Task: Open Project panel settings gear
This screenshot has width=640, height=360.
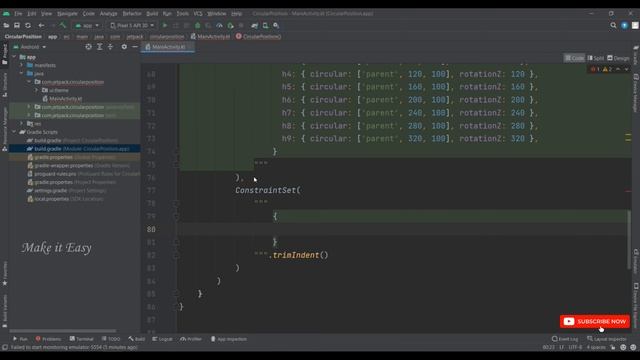Action: tap(124, 47)
